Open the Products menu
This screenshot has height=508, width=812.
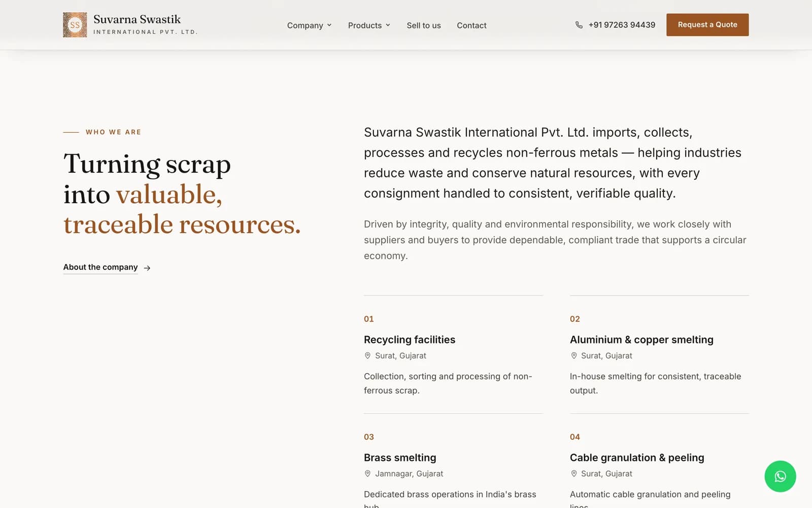369,25
